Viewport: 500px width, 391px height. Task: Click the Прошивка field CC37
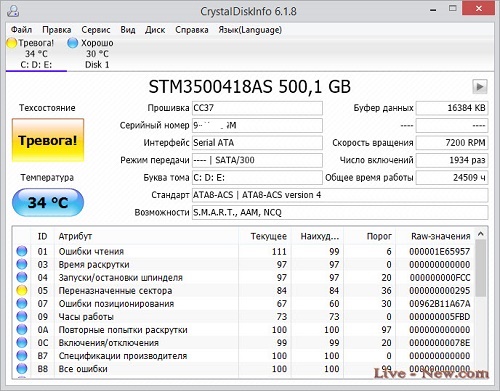point(257,108)
